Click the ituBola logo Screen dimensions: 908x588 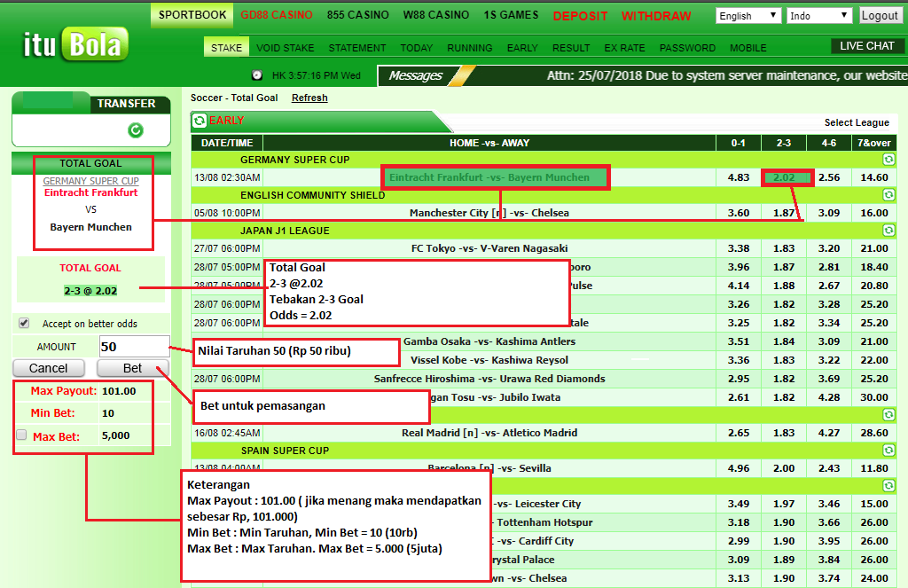(76, 44)
